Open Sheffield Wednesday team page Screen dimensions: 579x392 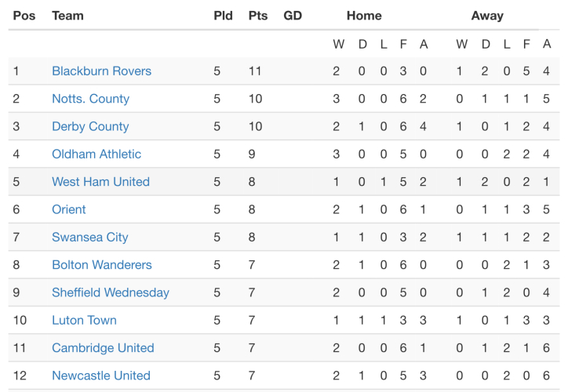click(111, 292)
